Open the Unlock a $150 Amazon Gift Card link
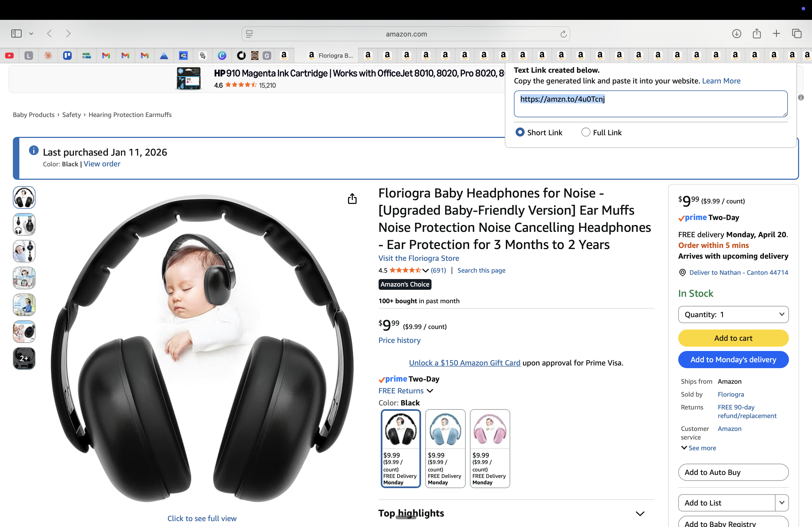 point(465,363)
